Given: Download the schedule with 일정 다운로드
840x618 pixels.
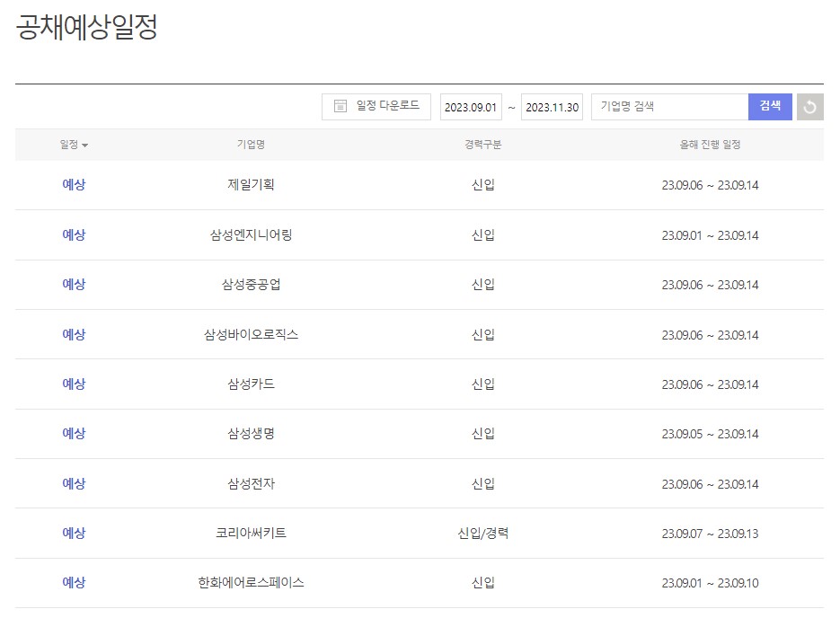Looking at the screenshot, I should click(376, 107).
